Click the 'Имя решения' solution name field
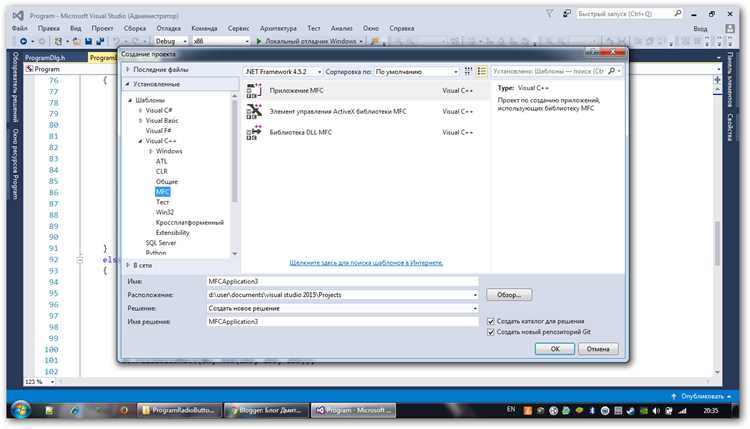The image size is (750, 429). [x=342, y=321]
